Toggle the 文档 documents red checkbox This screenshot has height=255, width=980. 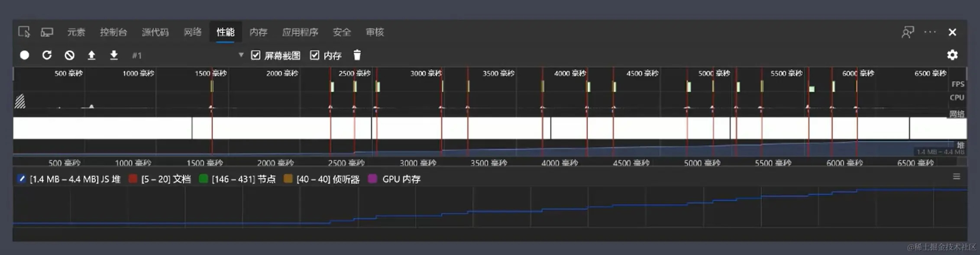(x=133, y=179)
